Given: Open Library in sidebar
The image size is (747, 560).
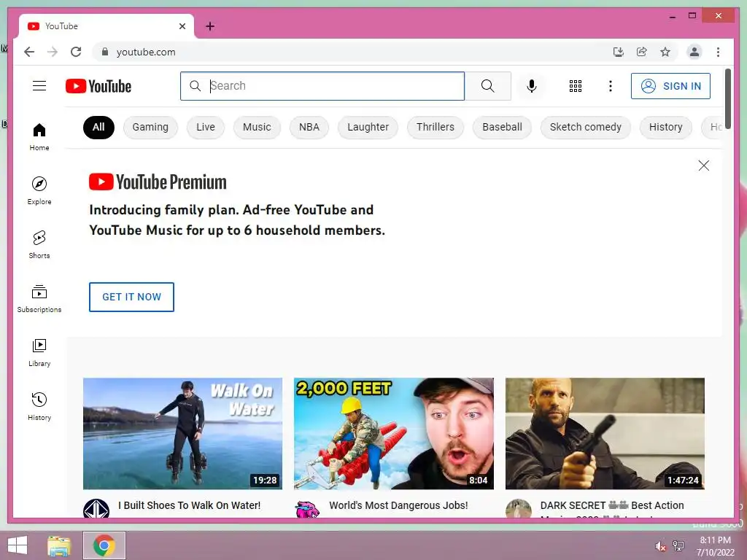Looking at the screenshot, I should 39,352.
